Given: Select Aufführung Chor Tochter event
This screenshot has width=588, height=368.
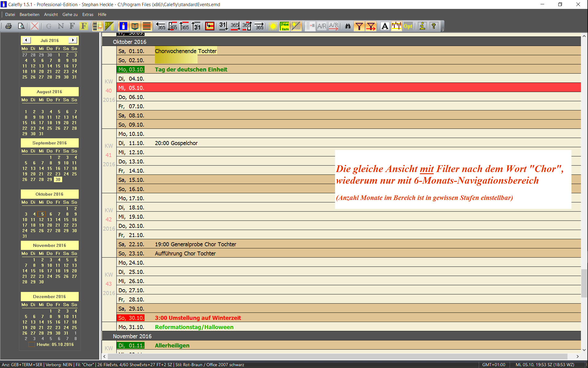Looking at the screenshot, I should click(185, 253).
